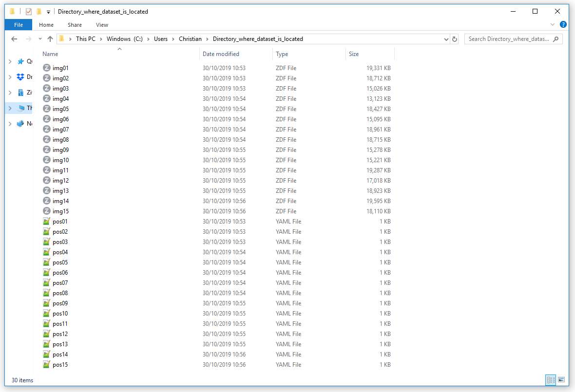Open the Share ribbon tab
The width and height of the screenshot is (575, 392).
point(75,25)
